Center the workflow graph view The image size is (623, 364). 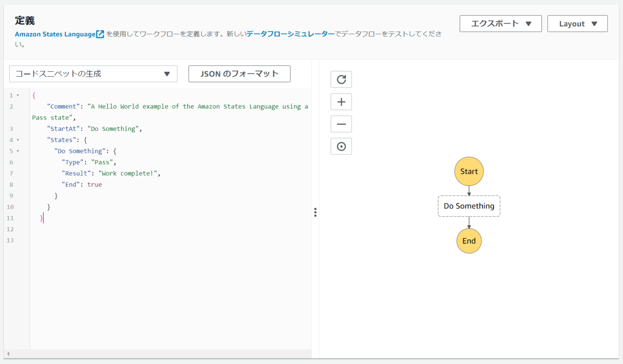pos(341,146)
